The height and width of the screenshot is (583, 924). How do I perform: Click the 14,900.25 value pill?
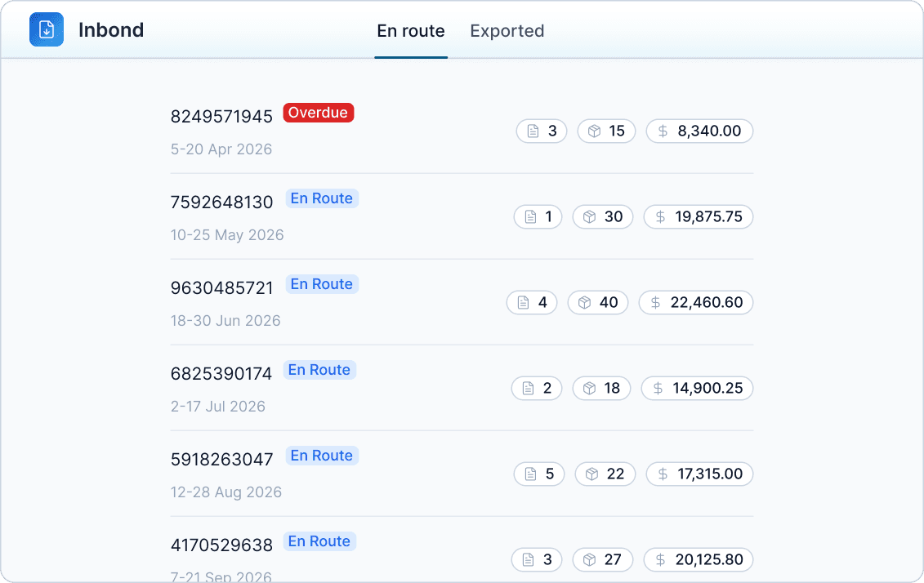point(697,389)
